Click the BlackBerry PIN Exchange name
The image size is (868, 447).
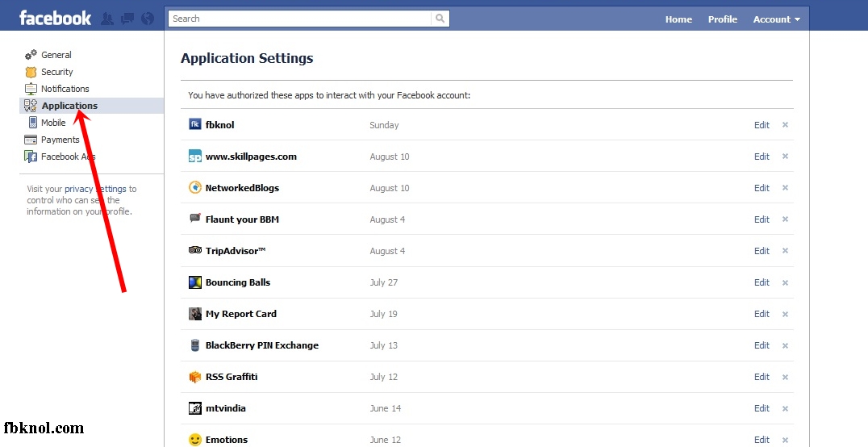coord(262,345)
